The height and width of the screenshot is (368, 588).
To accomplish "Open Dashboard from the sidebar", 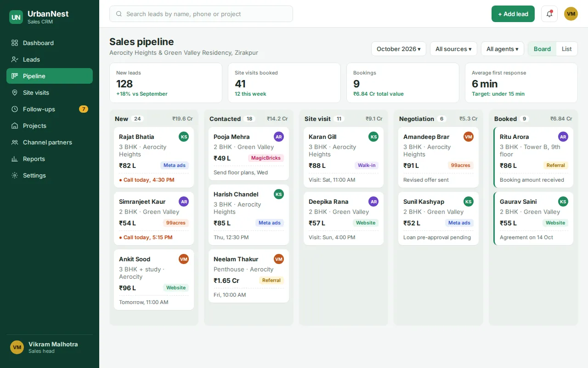I will click(50, 43).
